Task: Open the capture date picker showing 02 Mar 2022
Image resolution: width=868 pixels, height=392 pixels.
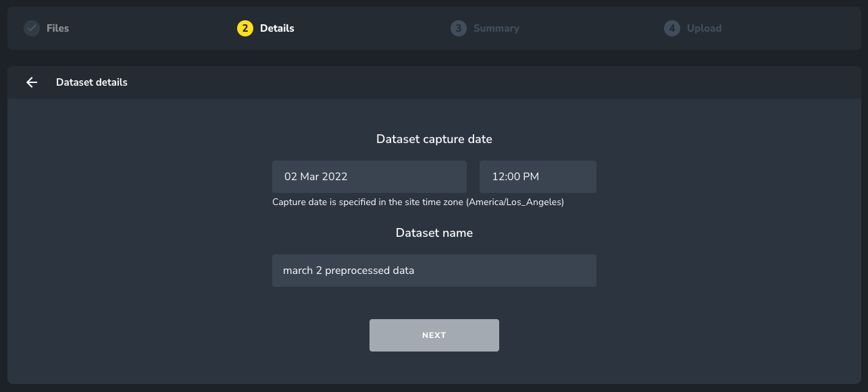Action: pyautogui.click(x=369, y=177)
